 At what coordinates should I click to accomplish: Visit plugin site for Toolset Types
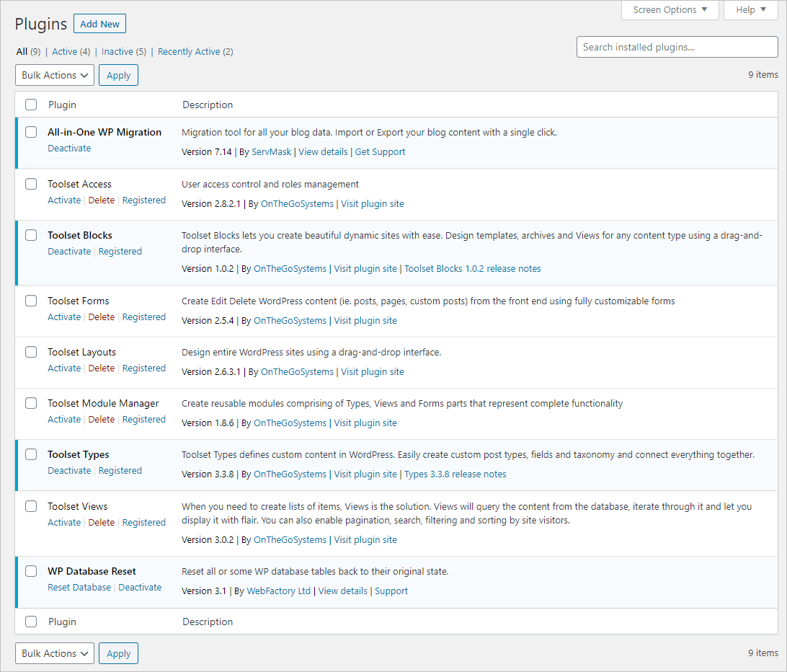tap(365, 474)
